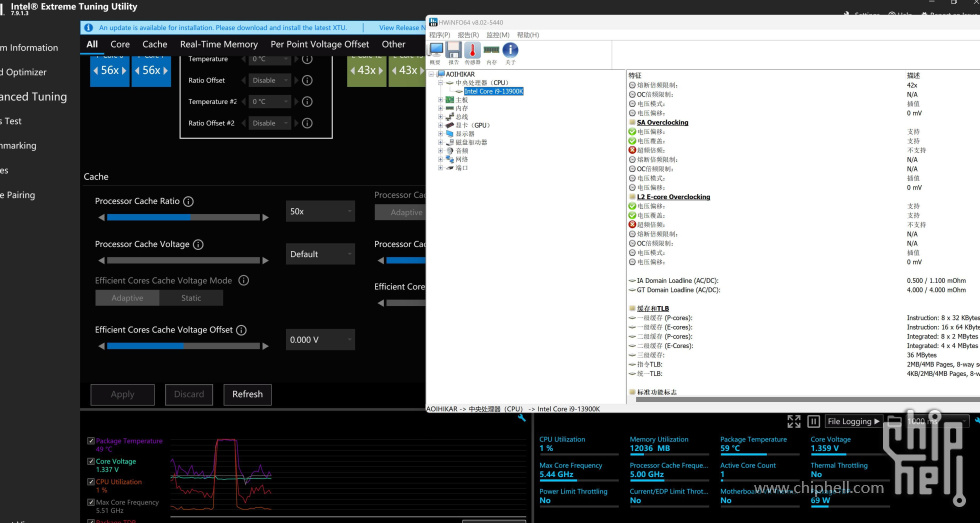This screenshot has height=523, width=980.
Task: Open the HWiNFO About info icon
Action: (x=510, y=50)
